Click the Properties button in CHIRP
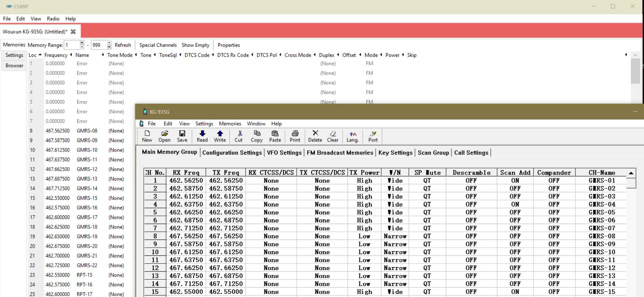 point(229,45)
